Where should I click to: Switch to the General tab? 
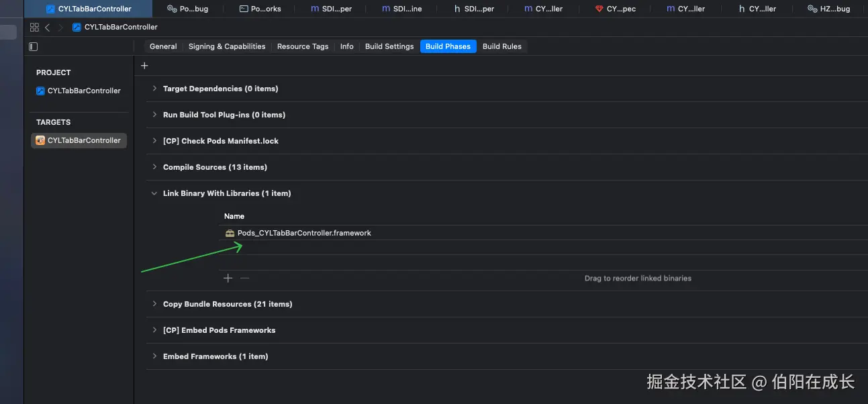tap(163, 46)
